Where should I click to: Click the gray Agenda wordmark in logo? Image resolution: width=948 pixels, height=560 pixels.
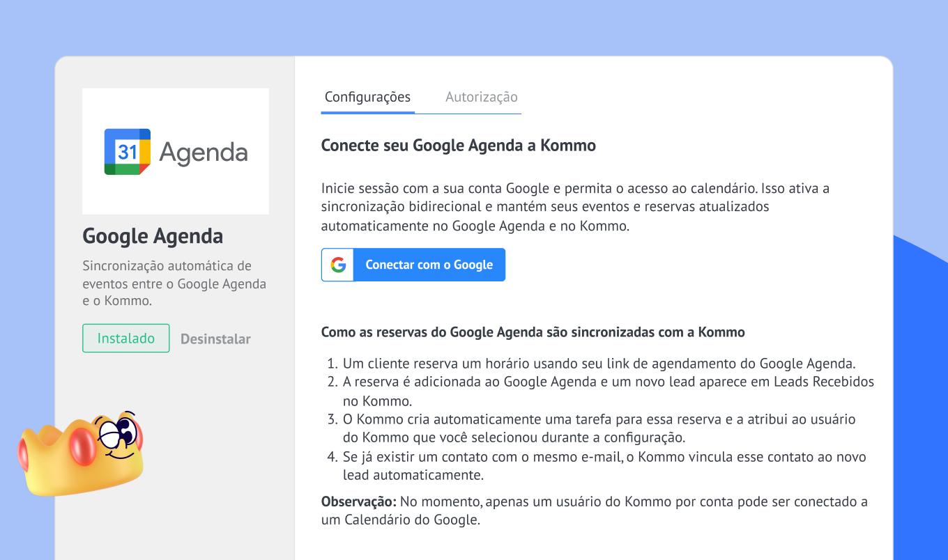tap(203, 152)
